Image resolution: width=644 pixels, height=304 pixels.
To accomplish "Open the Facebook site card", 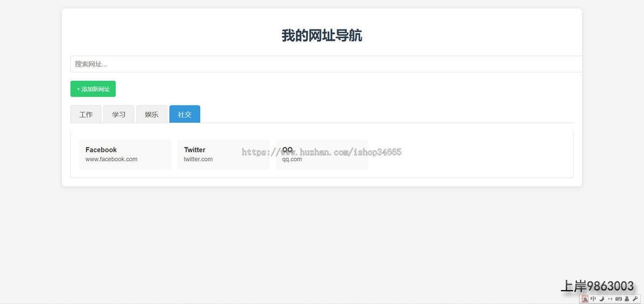I will click(x=125, y=154).
